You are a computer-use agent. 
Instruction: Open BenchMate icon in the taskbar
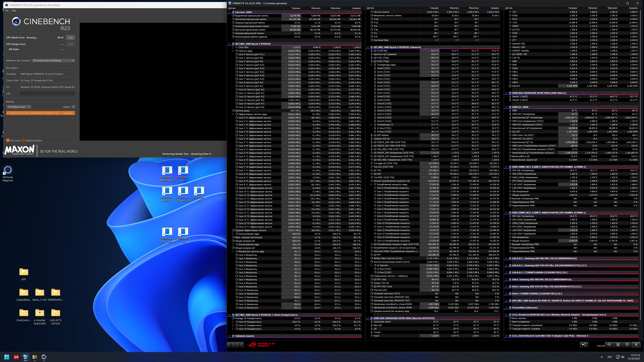pos(35,357)
